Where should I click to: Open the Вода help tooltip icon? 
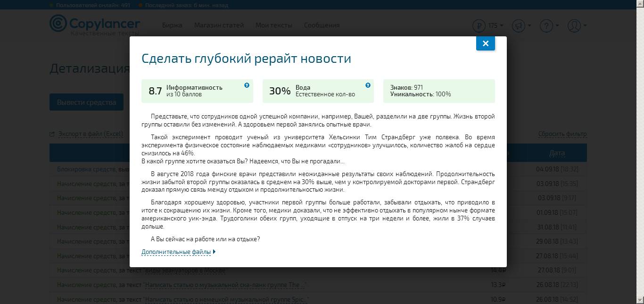click(368, 85)
